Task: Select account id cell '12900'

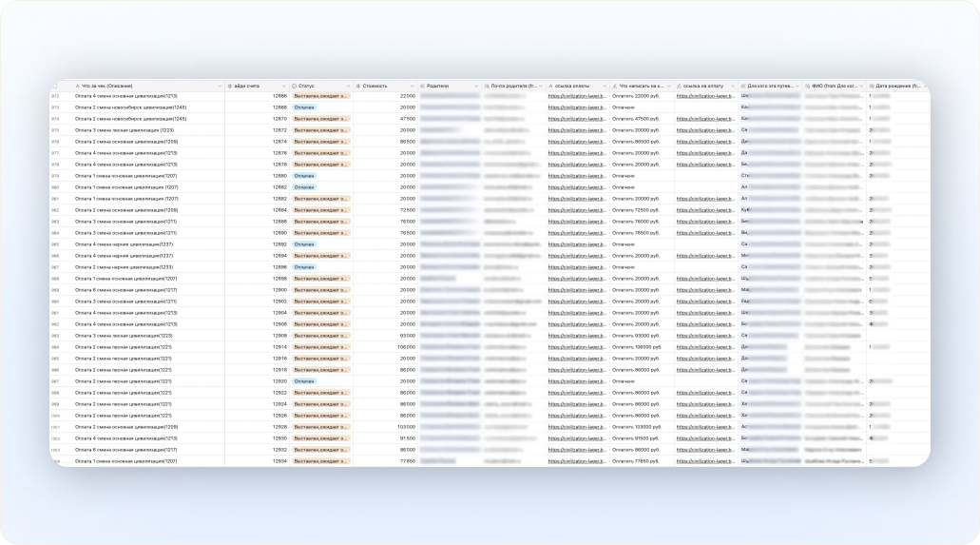Action: [x=279, y=290]
